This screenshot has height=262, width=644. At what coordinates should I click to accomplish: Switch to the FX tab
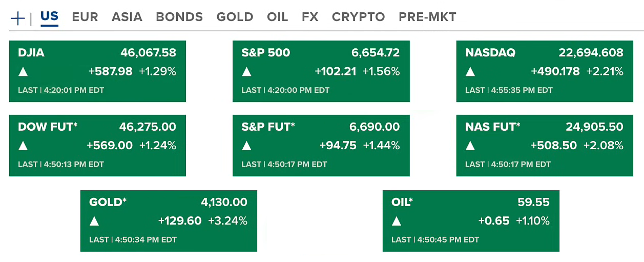(x=310, y=17)
